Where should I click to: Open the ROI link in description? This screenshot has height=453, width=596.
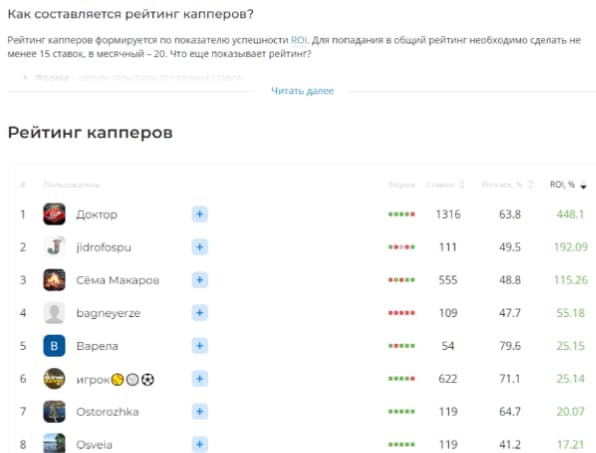click(x=299, y=40)
